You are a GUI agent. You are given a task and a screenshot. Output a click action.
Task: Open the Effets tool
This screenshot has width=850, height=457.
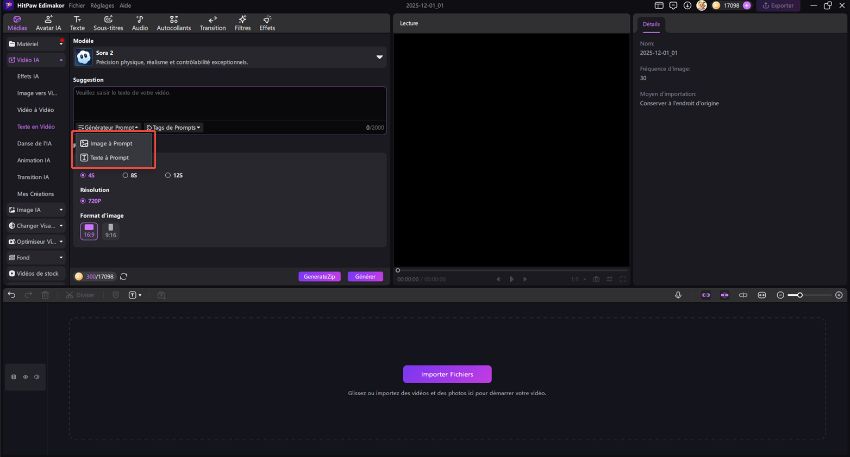tap(267, 23)
